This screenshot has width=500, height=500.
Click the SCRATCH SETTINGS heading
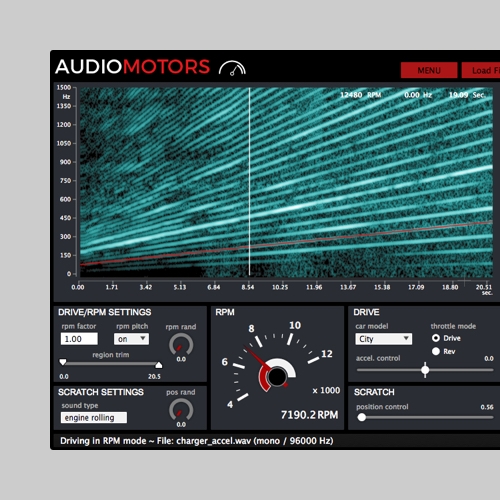101,392
